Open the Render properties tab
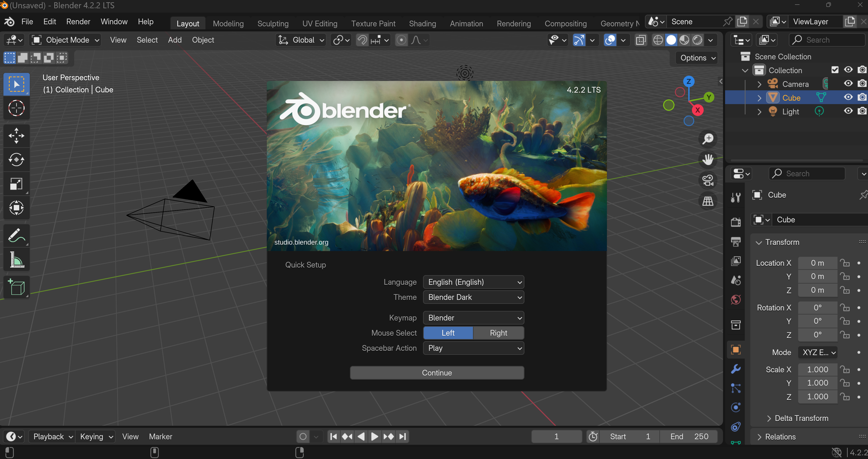This screenshot has width=868, height=459. tap(736, 222)
